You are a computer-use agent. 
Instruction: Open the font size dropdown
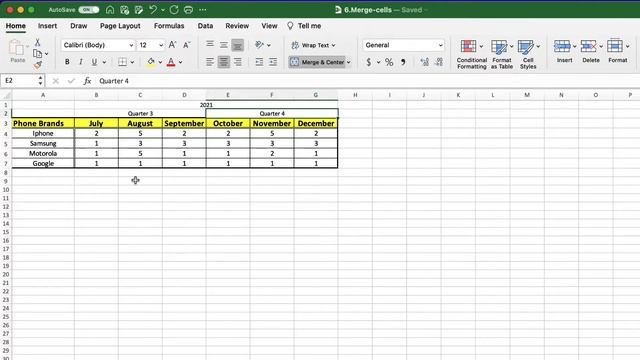pos(161,45)
